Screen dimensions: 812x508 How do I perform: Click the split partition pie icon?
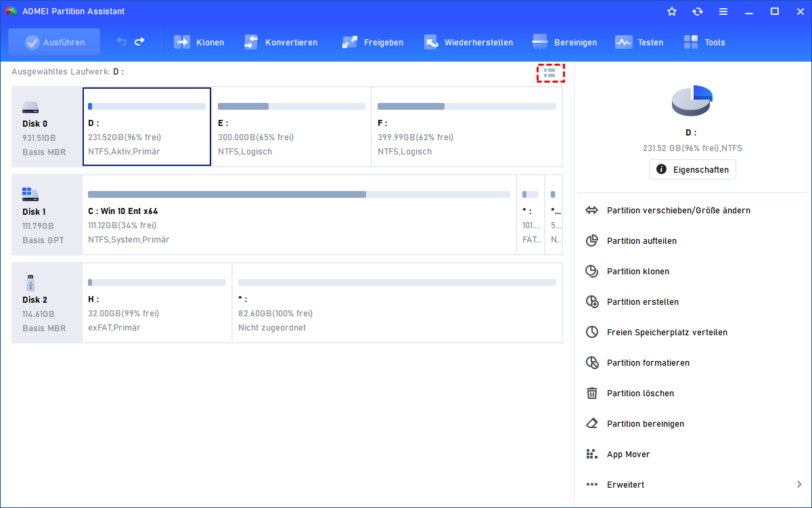coord(592,241)
